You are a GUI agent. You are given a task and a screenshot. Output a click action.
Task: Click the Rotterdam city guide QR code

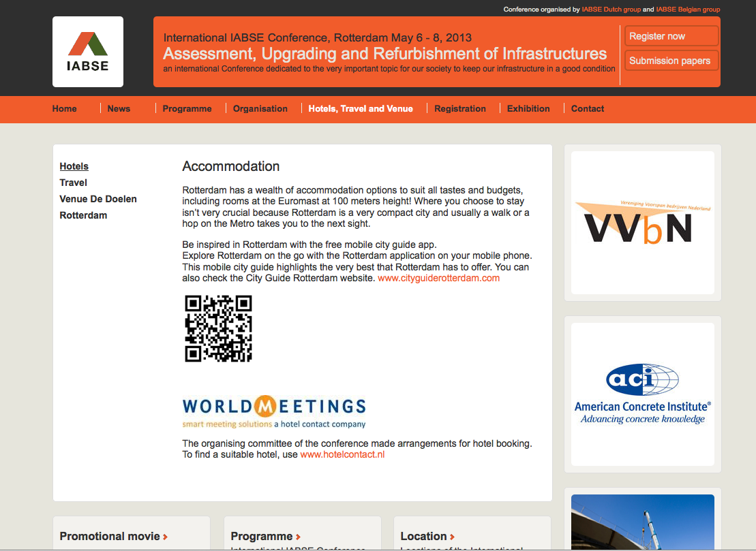pos(218,328)
